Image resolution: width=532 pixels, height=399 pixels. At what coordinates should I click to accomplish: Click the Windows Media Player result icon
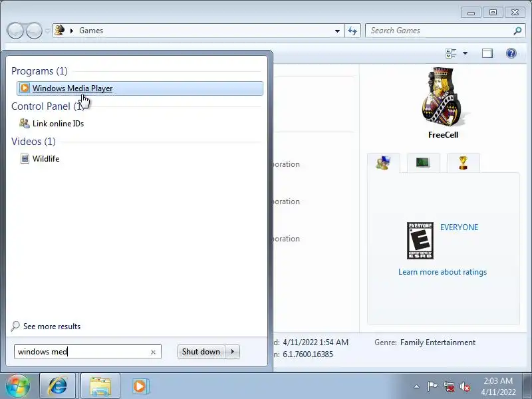click(25, 88)
